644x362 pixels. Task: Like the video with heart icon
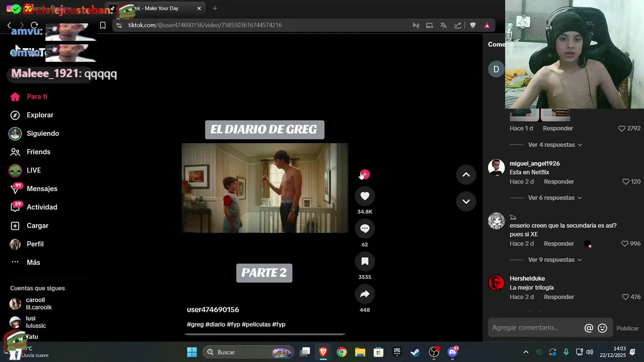(x=365, y=196)
